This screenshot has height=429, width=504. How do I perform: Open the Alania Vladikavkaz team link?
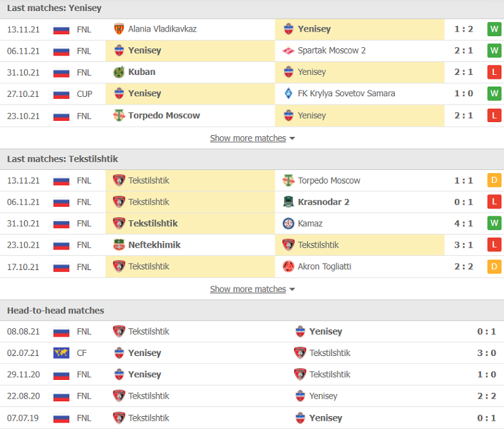162,29
